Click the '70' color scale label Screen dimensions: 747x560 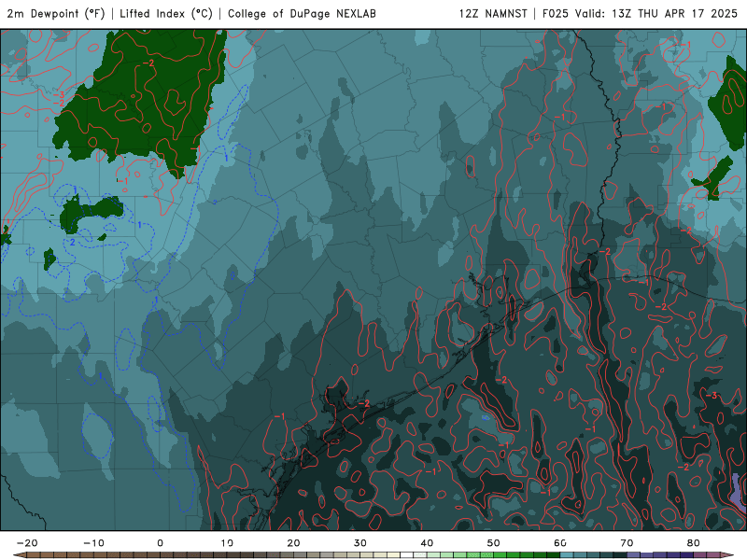point(627,543)
